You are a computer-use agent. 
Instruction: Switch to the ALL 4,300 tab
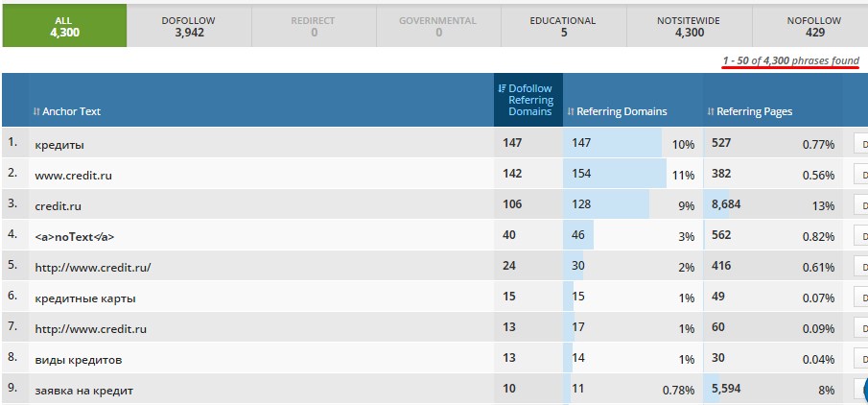63,26
